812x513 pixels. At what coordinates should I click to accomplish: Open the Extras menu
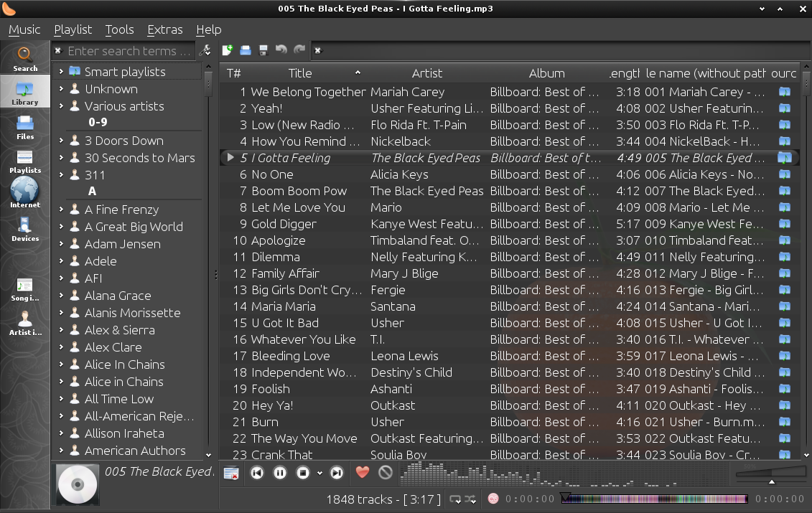[164, 29]
